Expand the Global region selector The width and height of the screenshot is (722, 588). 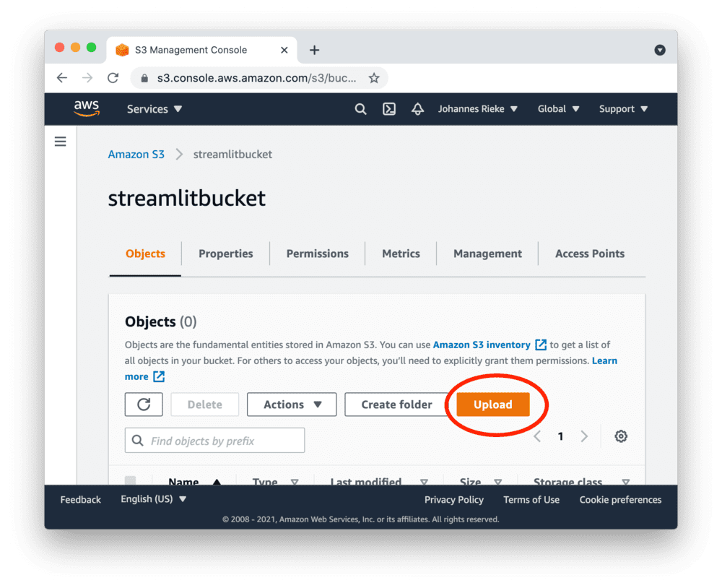coord(557,108)
